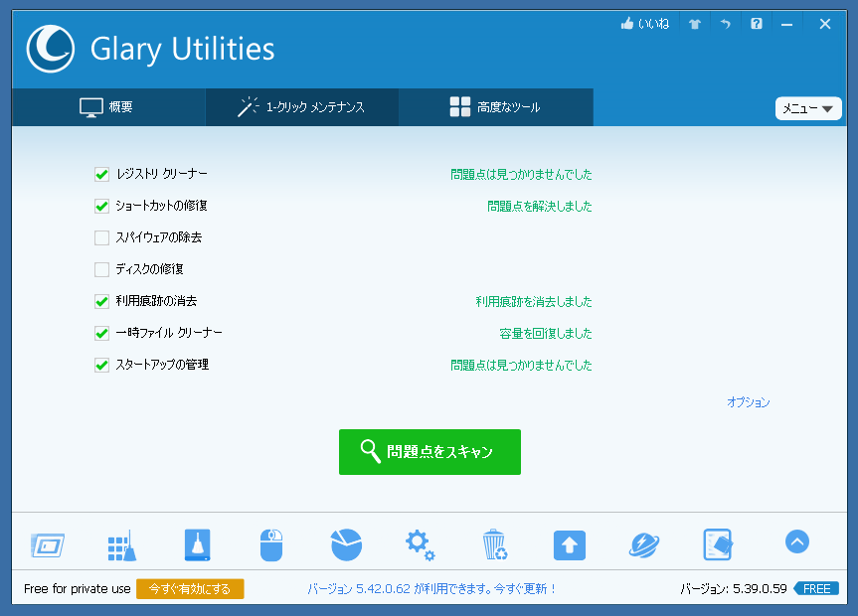Switch to the 概要 tab

108,107
